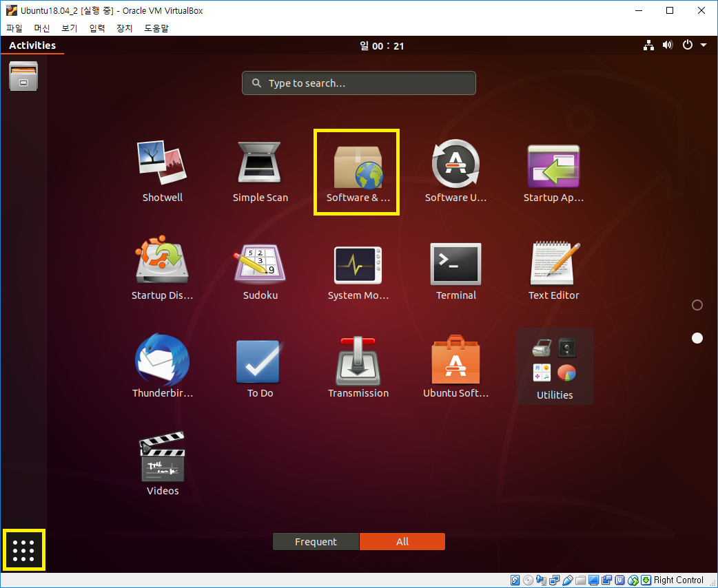Click VirtualBox display status icon

click(593, 580)
